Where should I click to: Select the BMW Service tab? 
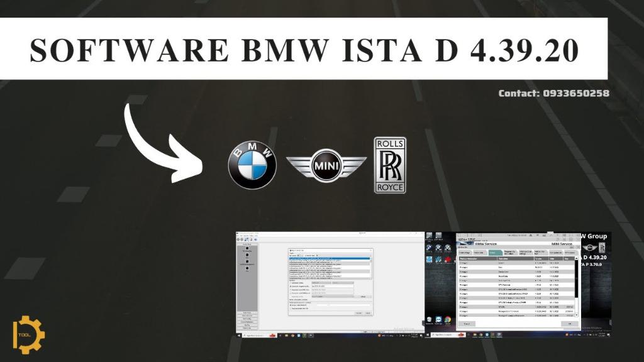tap(487, 243)
